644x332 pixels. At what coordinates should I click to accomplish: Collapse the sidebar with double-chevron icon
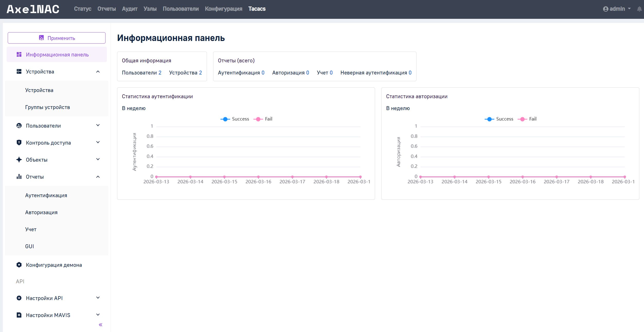point(100,325)
